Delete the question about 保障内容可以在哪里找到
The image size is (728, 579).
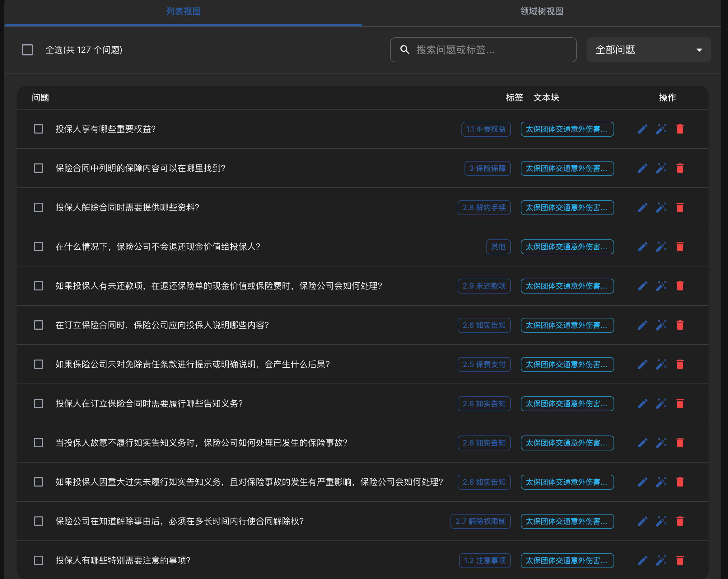tap(680, 168)
